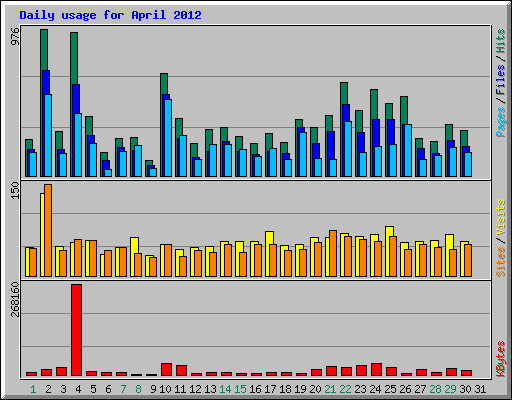The height and width of the screenshot is (400, 512).
Task: Click day label 7 on the x-axis
Action: click(123, 389)
